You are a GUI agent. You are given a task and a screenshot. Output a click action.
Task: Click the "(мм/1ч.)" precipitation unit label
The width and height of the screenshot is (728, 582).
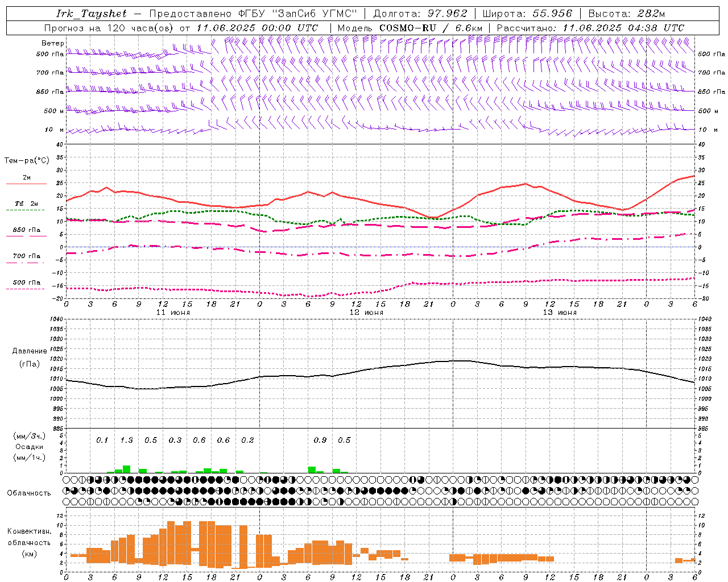pos(29,458)
